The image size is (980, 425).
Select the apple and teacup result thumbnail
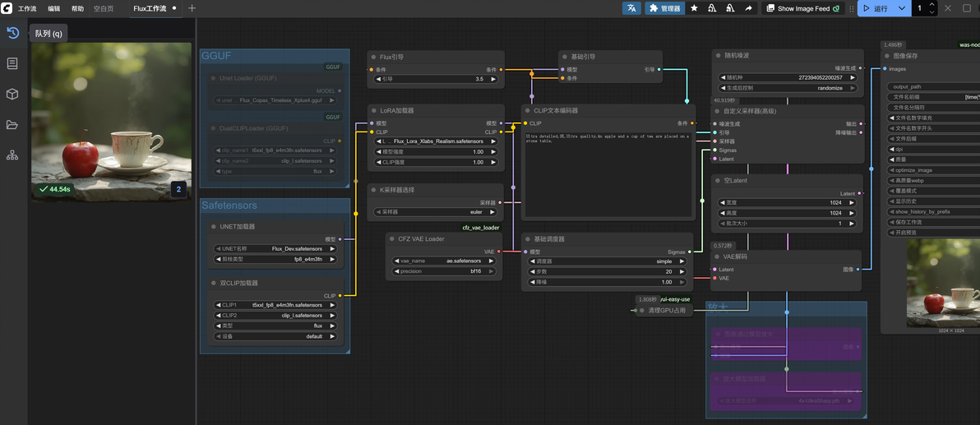click(111, 122)
